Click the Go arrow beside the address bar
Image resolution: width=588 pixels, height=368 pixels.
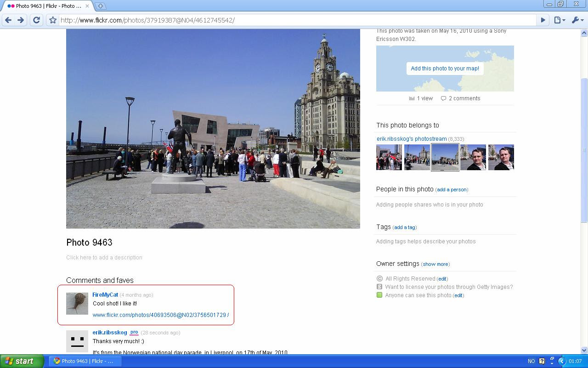543,20
